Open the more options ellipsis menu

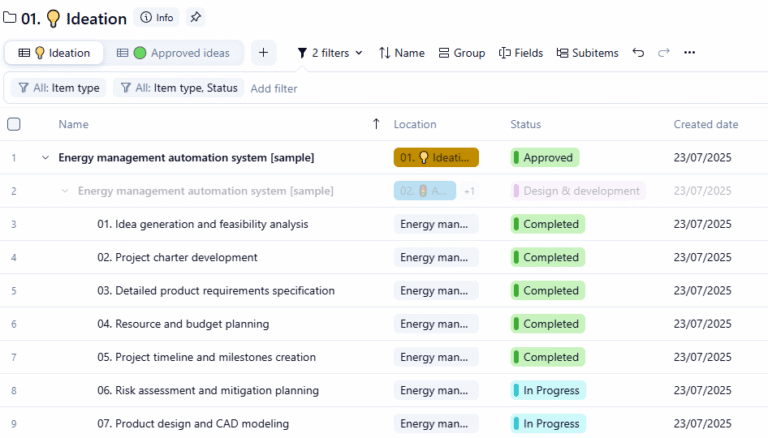coord(690,52)
